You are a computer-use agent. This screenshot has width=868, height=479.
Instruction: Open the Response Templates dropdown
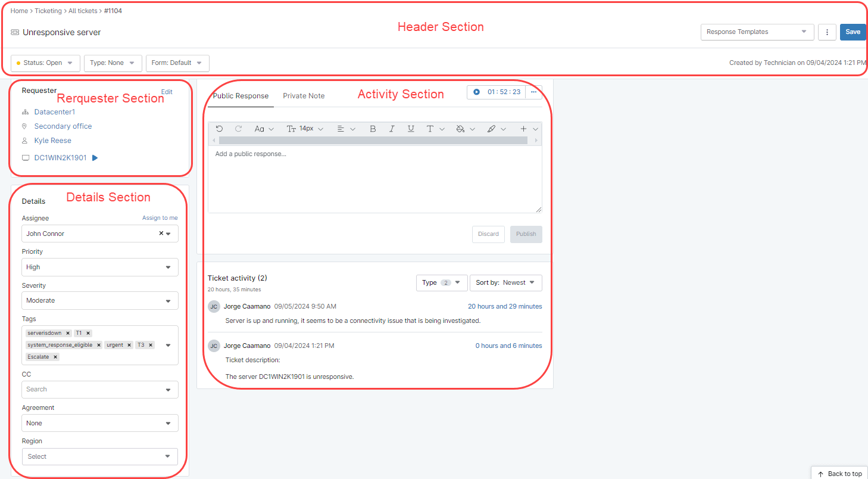(757, 32)
